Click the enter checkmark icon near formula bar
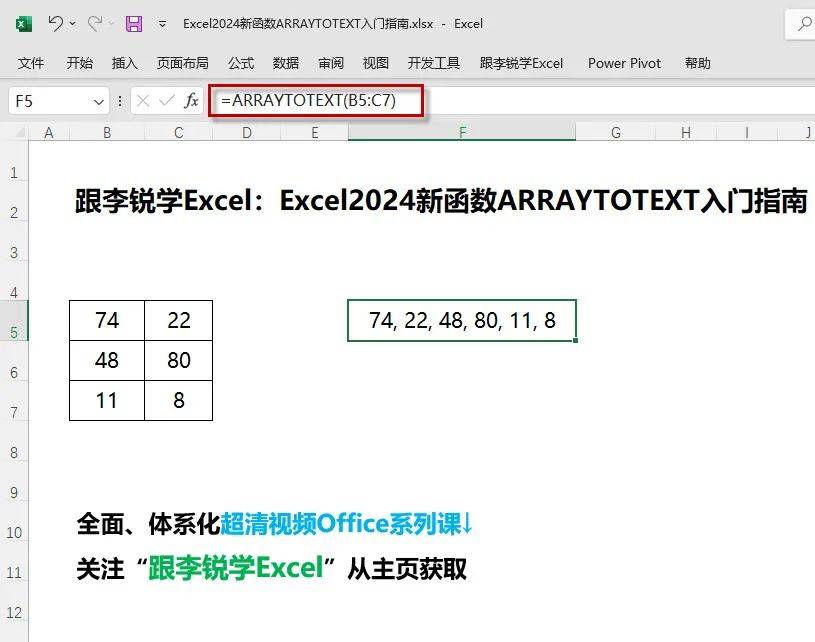815x642 pixels. point(166,100)
